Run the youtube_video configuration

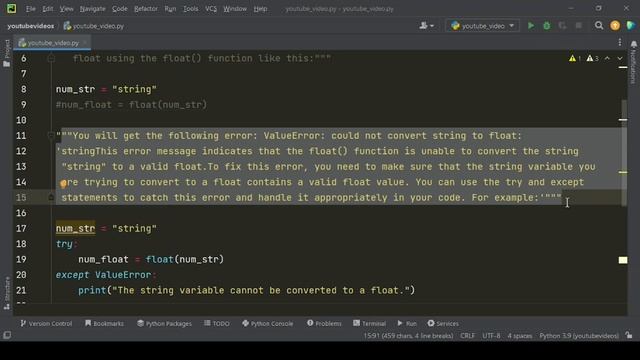click(531, 26)
